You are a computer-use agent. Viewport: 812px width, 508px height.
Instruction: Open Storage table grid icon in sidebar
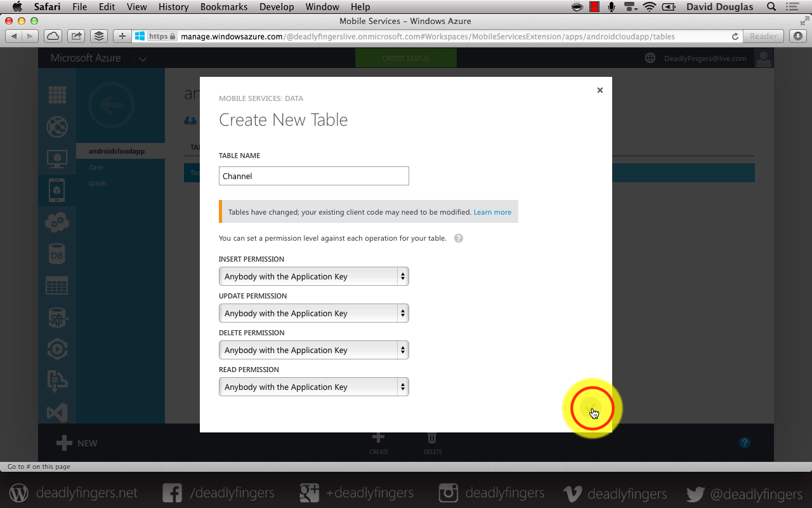57,286
